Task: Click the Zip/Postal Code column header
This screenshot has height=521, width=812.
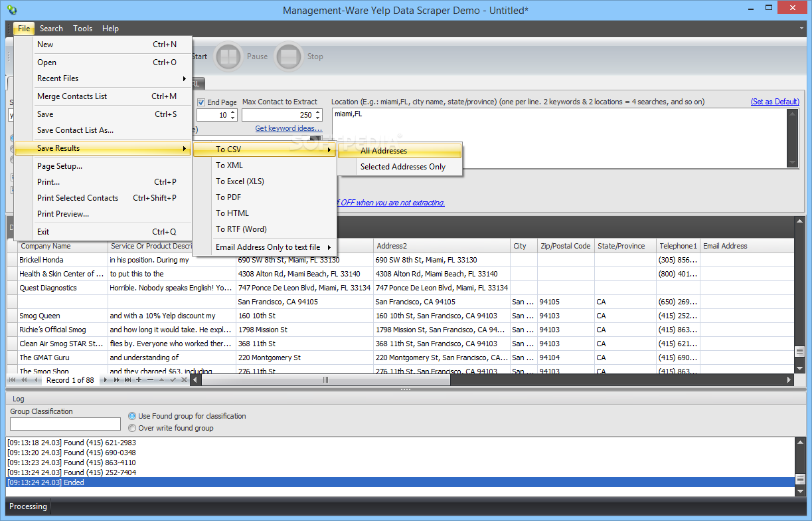Action: tap(566, 246)
